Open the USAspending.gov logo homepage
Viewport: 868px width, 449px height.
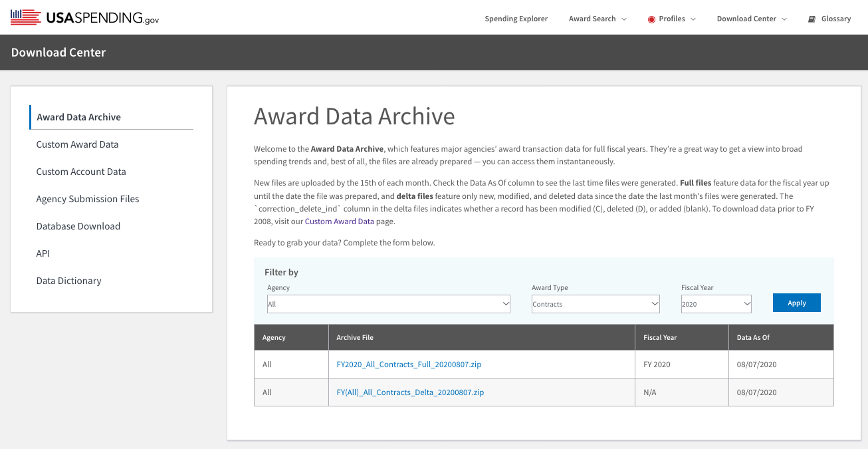click(x=84, y=17)
